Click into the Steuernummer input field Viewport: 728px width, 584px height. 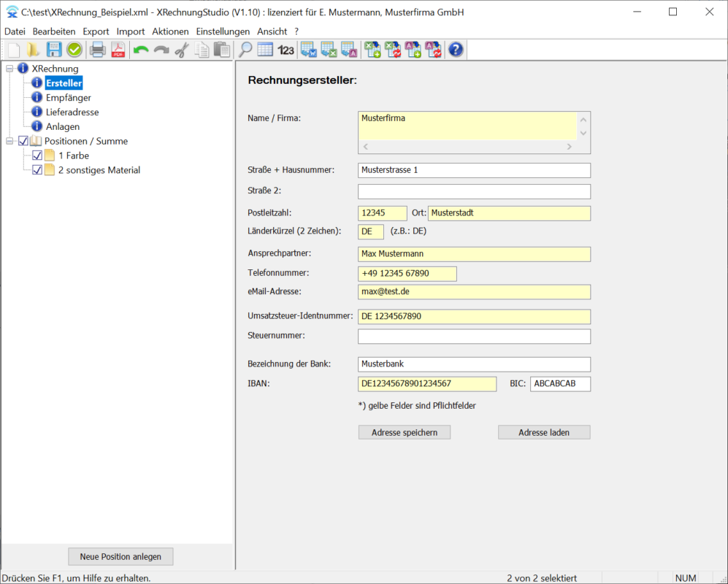474,337
